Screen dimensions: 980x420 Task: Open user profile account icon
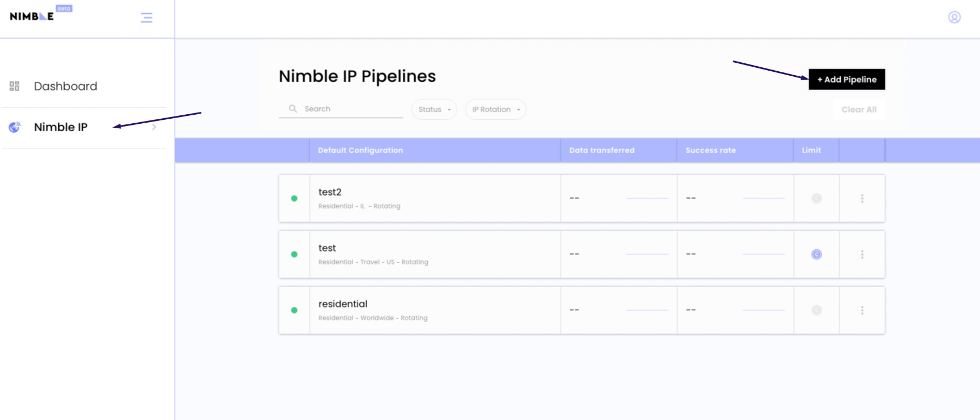pyautogui.click(x=954, y=18)
